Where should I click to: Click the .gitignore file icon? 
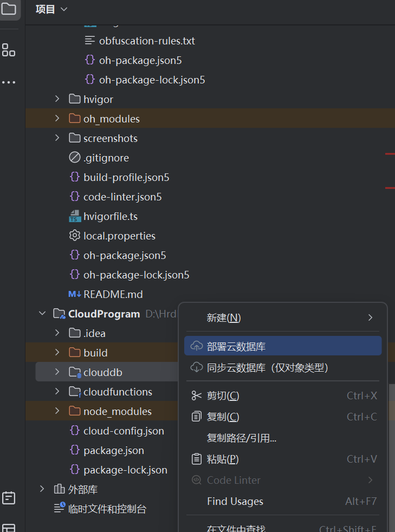tap(75, 158)
